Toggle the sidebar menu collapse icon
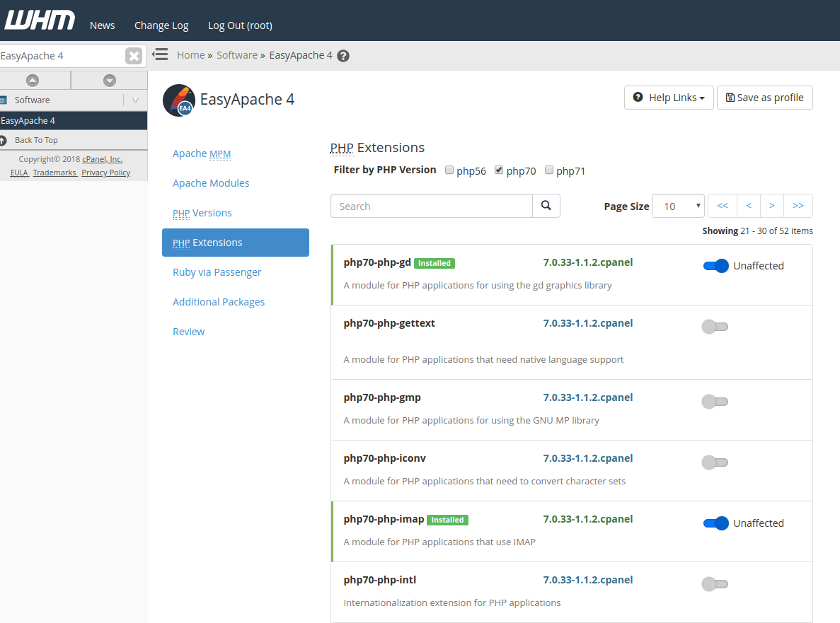 (x=160, y=54)
